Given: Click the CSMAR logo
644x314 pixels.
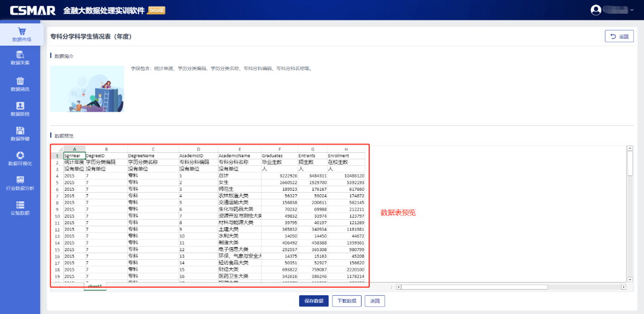Looking at the screenshot, I should click(32, 10).
